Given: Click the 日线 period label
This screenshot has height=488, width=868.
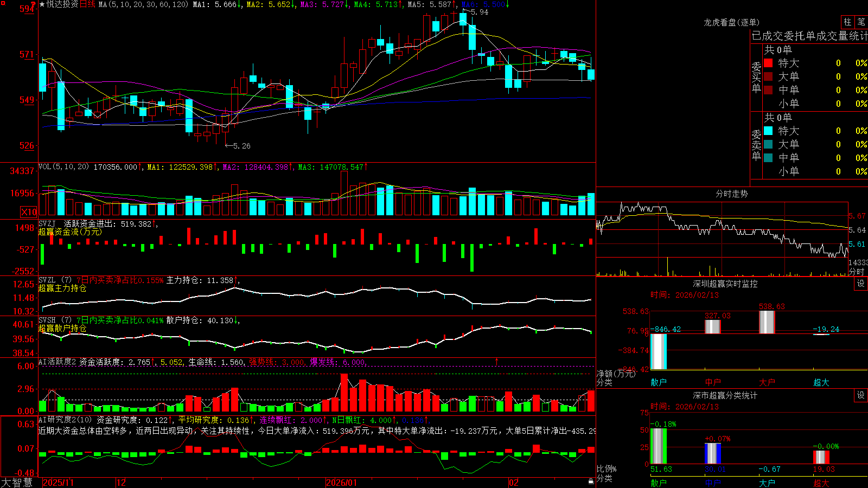Looking at the screenshot, I should pyautogui.click(x=87, y=4).
